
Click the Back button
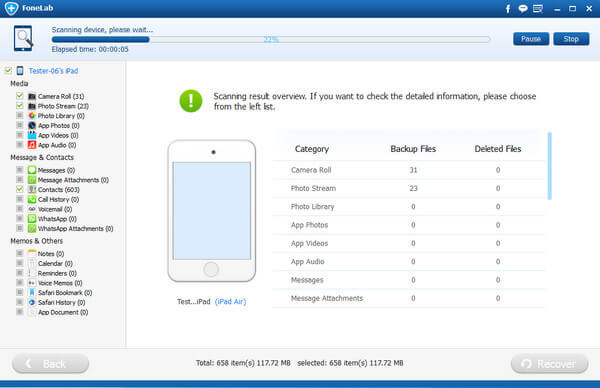pos(51,364)
